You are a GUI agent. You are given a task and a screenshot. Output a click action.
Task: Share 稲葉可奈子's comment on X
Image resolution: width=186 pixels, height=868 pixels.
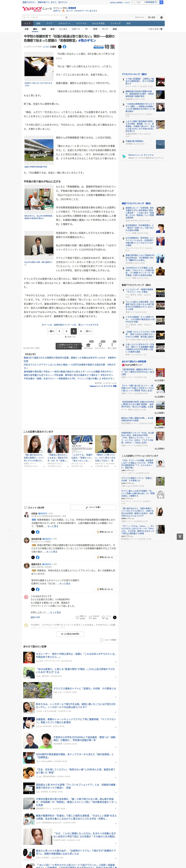[33, 589]
